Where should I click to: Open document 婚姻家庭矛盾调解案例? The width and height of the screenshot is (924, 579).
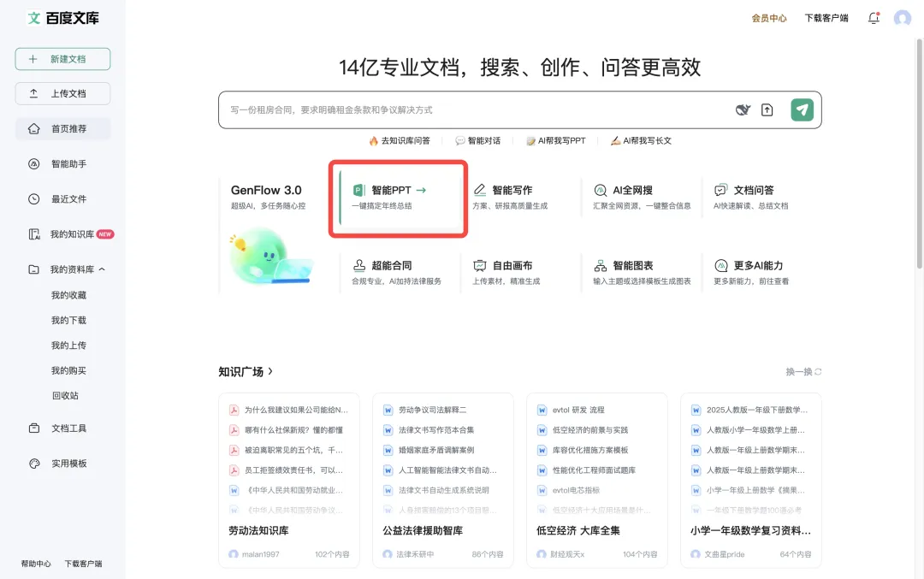[x=436, y=450]
